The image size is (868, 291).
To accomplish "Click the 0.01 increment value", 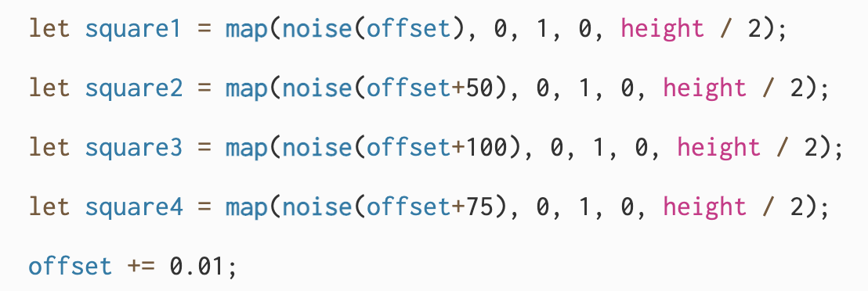I will (x=196, y=266).
